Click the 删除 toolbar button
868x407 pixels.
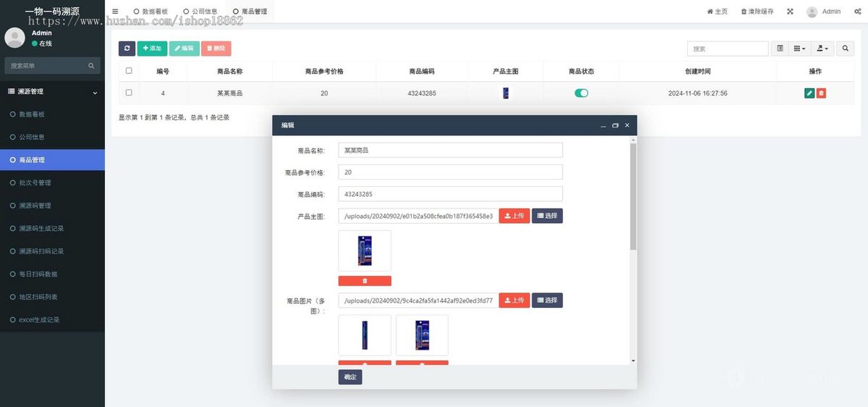(216, 49)
